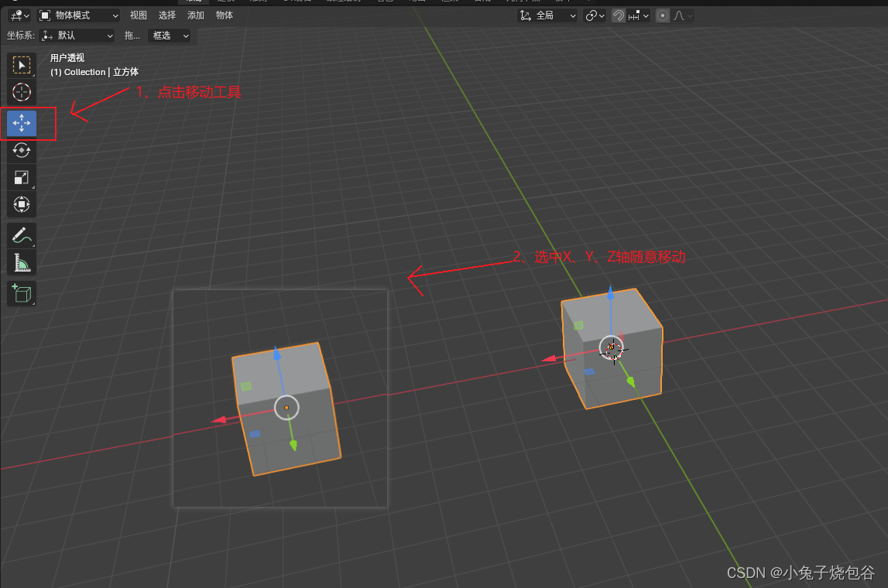Open the snap increment options dropdown
This screenshot has width=888, height=588.
[x=638, y=15]
